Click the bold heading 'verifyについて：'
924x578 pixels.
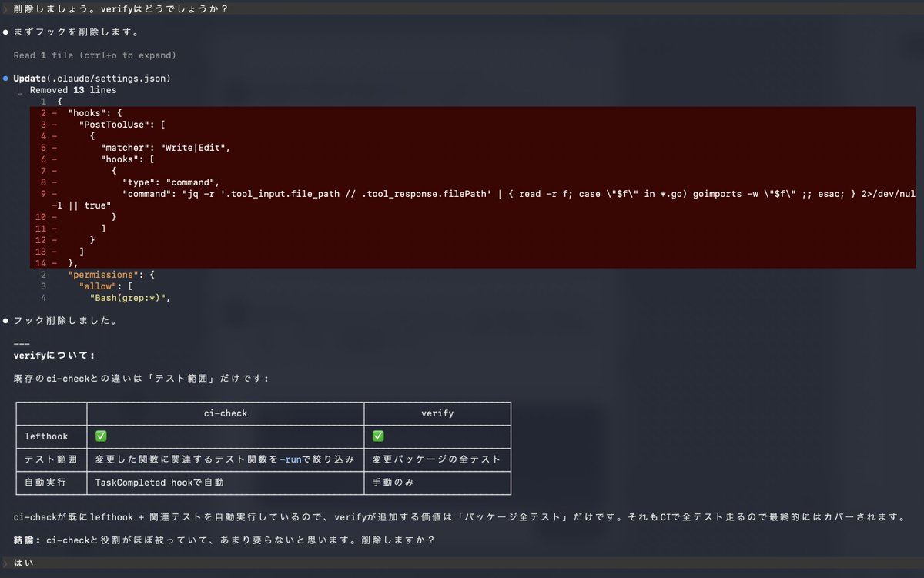click(55, 356)
